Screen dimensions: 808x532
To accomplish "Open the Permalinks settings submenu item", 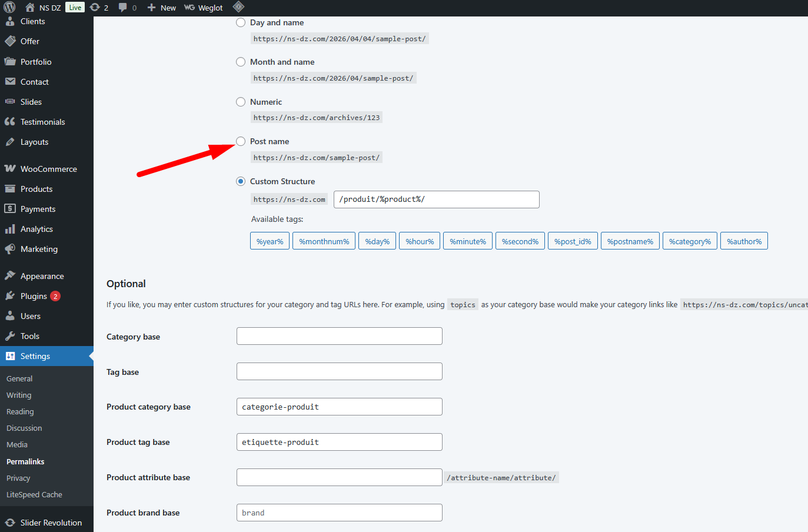I will 25,462.
